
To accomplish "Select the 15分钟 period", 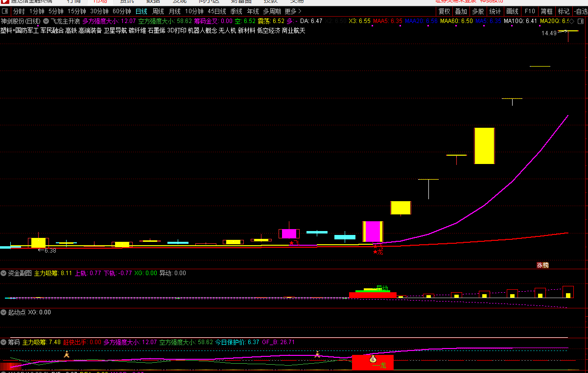I will pyautogui.click(x=77, y=11).
